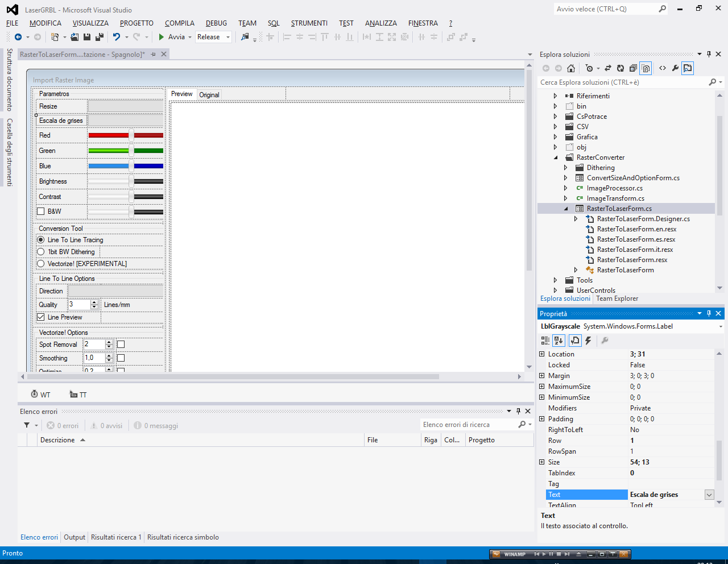Click the Sync with Active Document icon
Image resolution: width=728 pixels, height=564 pixels.
607,68
